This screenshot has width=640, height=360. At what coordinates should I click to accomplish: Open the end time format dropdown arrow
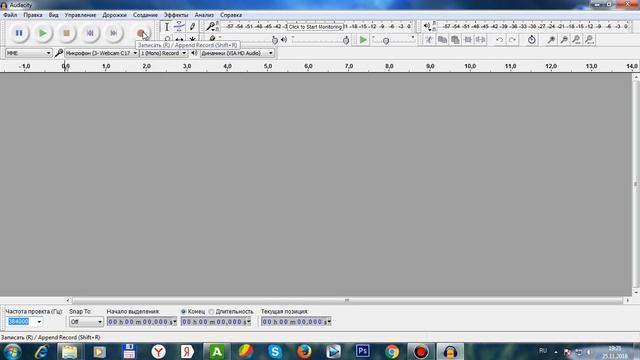pos(248,322)
